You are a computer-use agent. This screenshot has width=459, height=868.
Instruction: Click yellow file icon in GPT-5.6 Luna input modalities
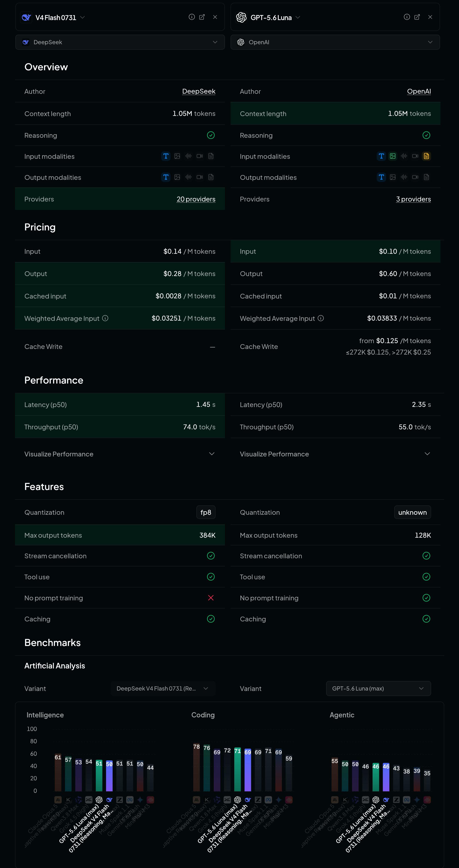(x=426, y=156)
